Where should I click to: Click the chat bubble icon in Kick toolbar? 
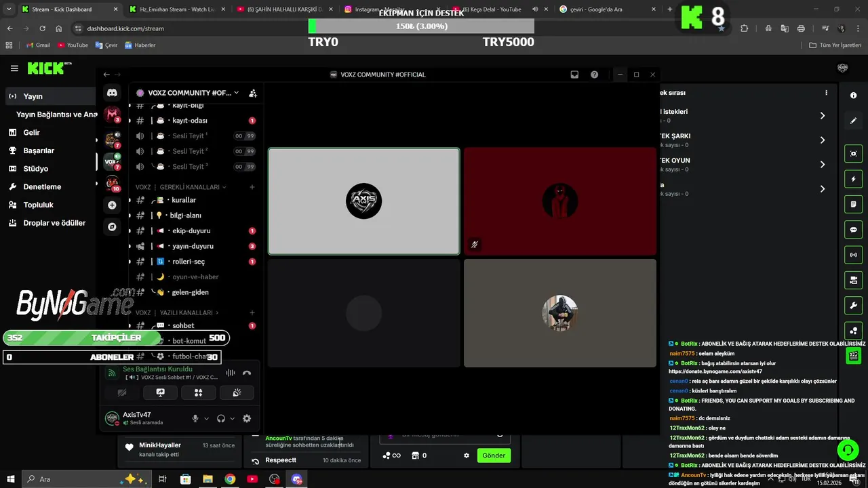(853, 230)
